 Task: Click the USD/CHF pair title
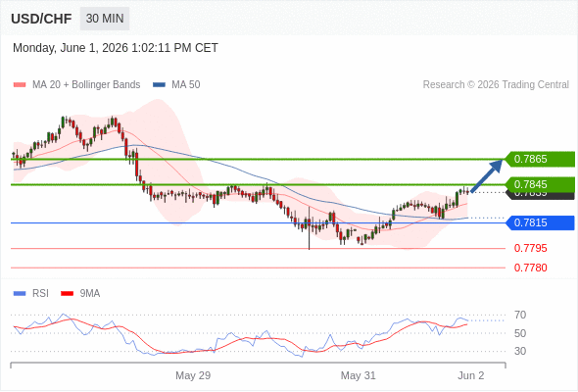[x=41, y=19]
